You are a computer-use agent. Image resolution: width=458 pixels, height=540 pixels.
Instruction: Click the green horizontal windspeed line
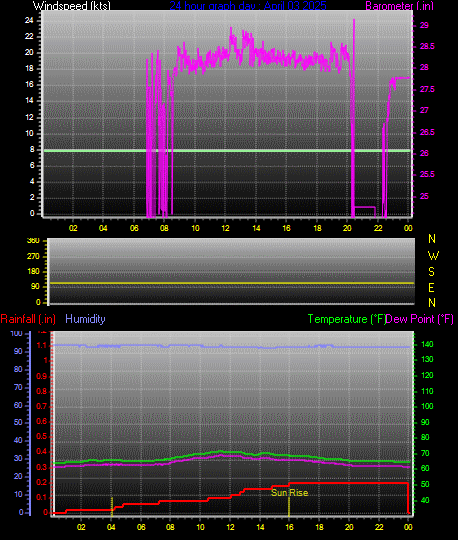[227, 150]
